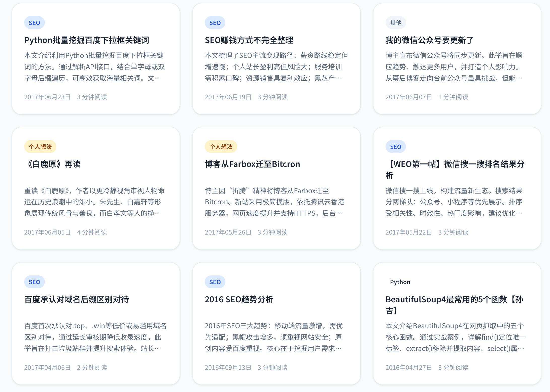This screenshot has width=550, height=392.
Task: Select the SEO tag on the 百度承认 card
Action: (x=34, y=282)
